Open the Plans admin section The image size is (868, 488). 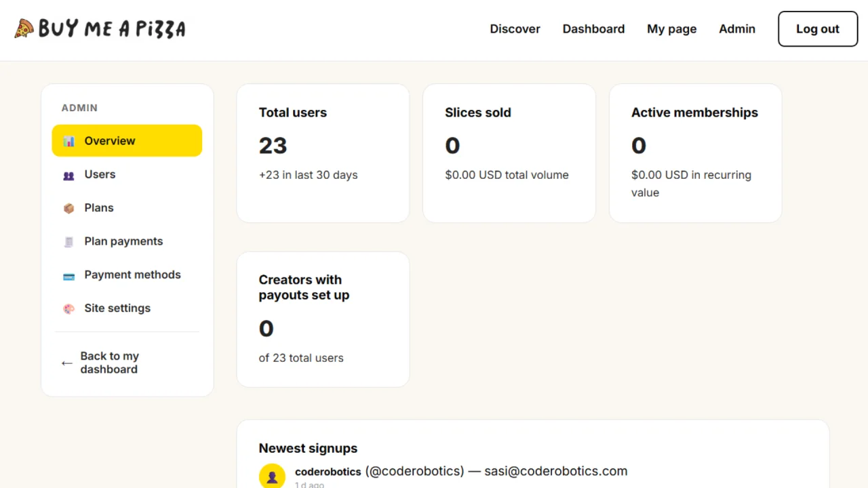click(127, 207)
